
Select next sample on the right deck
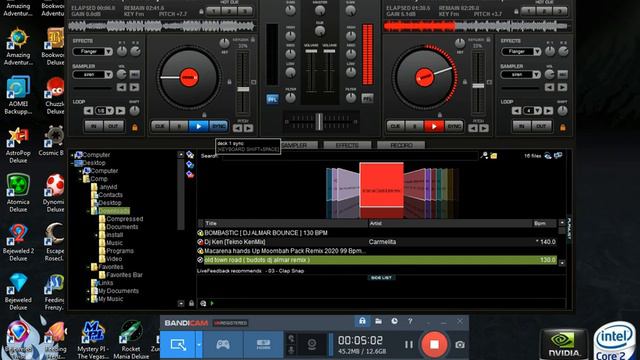[x=562, y=87]
